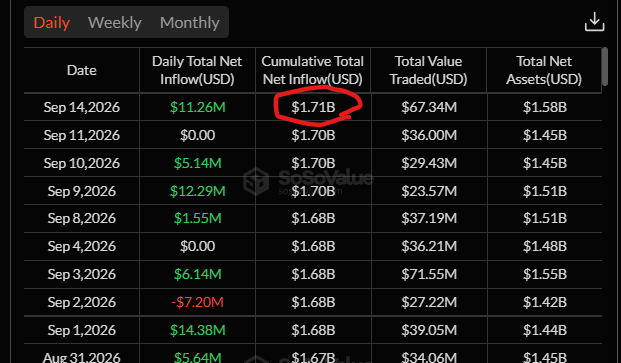The image size is (621, 363).
Task: Select the $34.06M value traded cell
Action: (429, 357)
